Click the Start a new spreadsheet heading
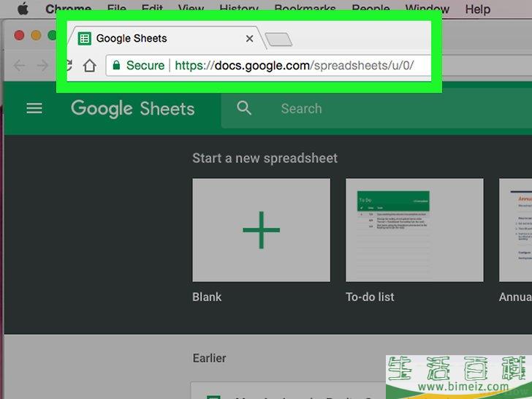Screen dimensions: 532x399 coord(265,158)
